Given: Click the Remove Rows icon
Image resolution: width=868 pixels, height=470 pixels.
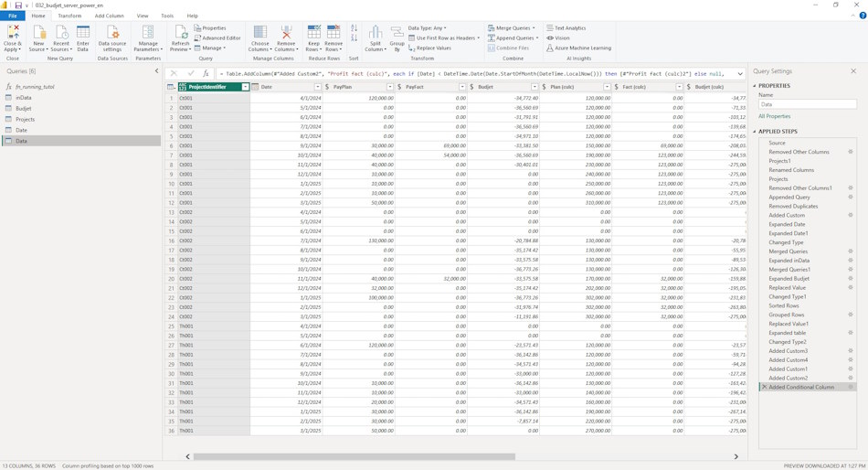Looking at the screenshot, I should pos(333,32).
